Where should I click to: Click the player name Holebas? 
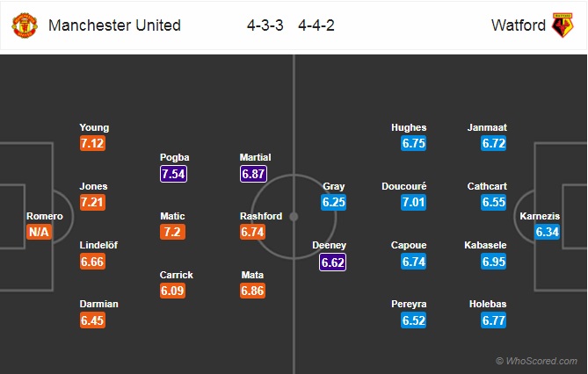click(488, 304)
